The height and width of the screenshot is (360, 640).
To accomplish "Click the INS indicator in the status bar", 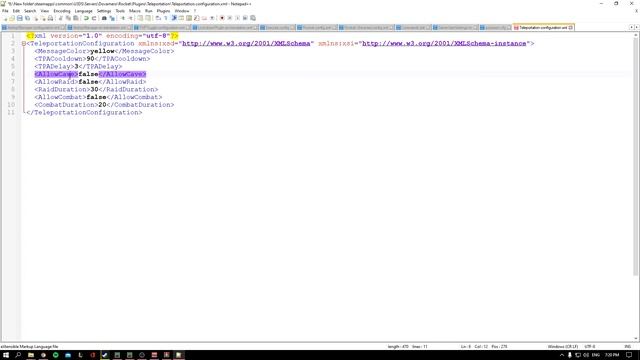I will pos(627,347).
